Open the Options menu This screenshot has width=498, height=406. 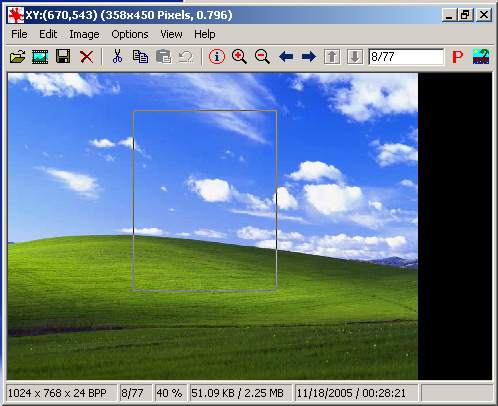point(130,34)
